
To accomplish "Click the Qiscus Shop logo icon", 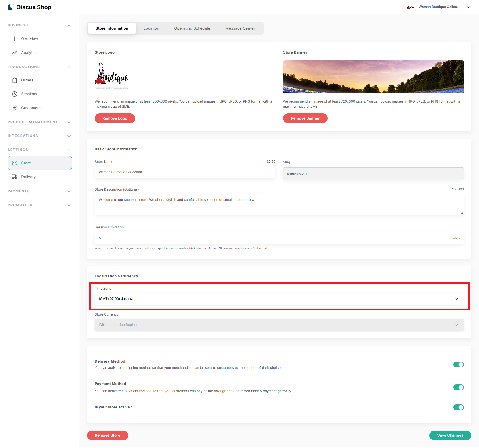I will pos(11,7).
